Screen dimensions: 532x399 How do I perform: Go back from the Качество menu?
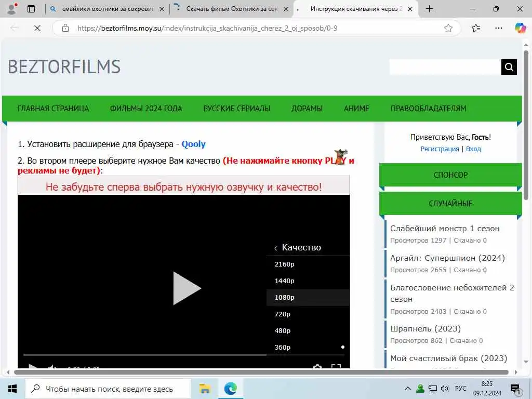(275, 248)
